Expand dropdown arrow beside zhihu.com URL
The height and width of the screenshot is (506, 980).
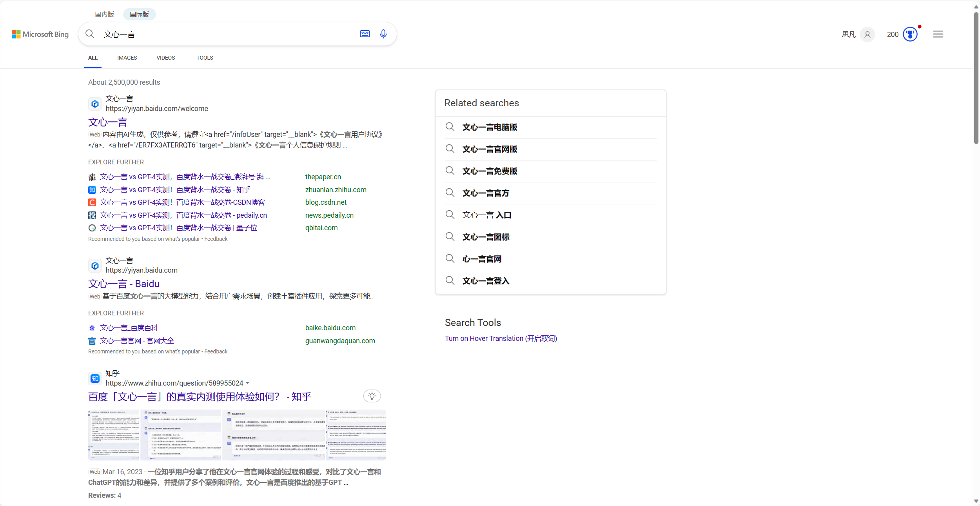[247, 383]
